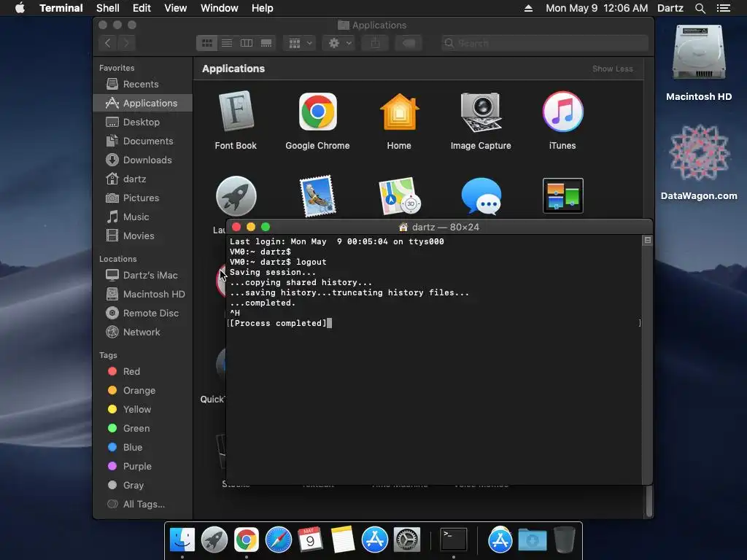This screenshot has height=560, width=747.
Task: Select Remote Disc under Locations
Action: [x=143, y=313]
